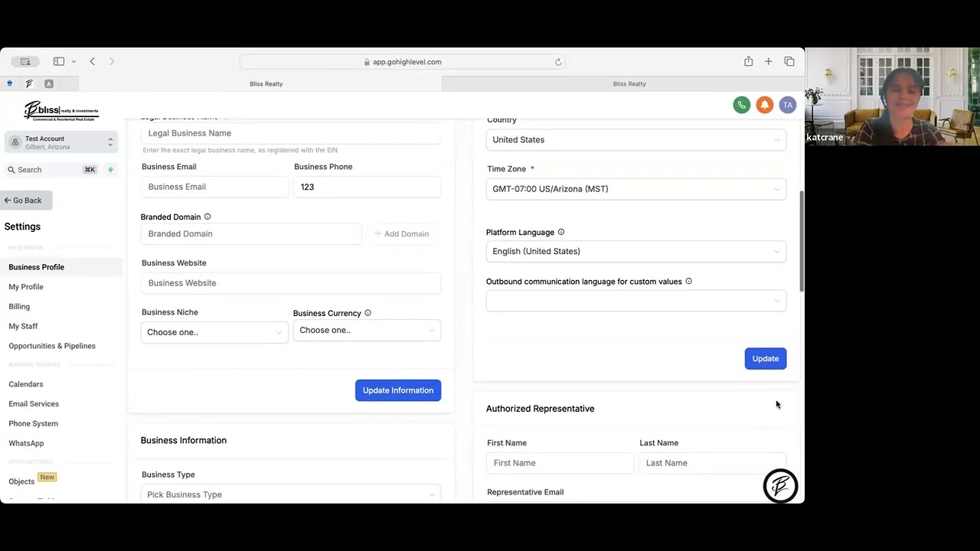Open the outbound communication language dropdown
This screenshot has width=980, height=551.
tap(636, 301)
